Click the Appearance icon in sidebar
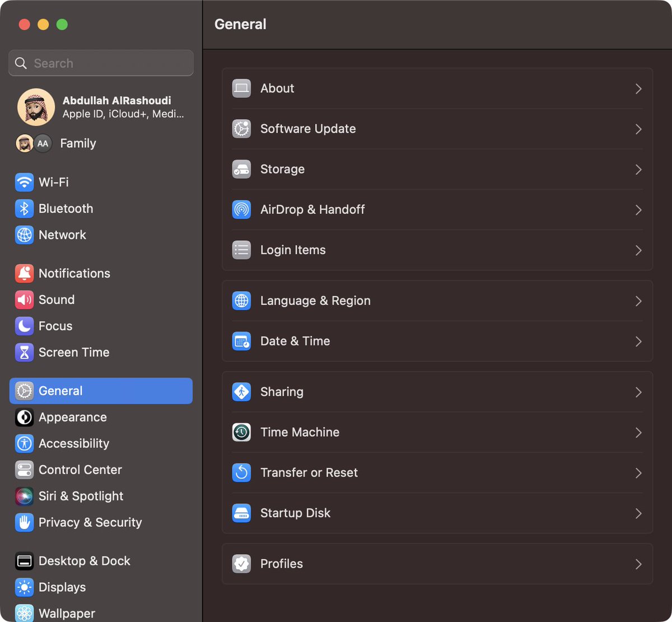Image resolution: width=672 pixels, height=622 pixels. coord(24,417)
